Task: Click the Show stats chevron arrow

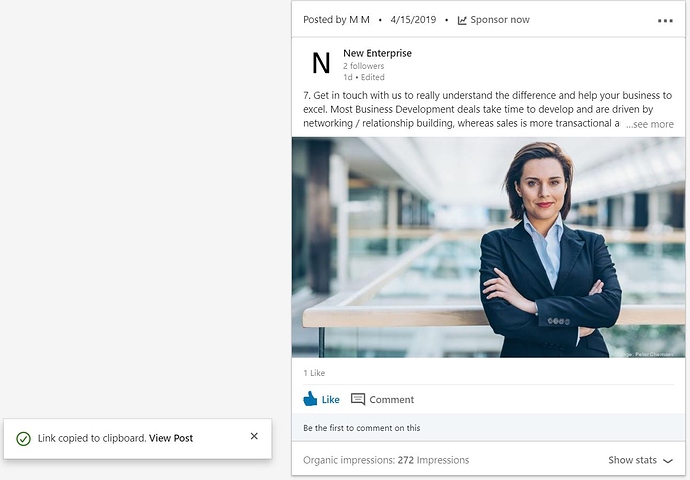Action: coord(668,461)
